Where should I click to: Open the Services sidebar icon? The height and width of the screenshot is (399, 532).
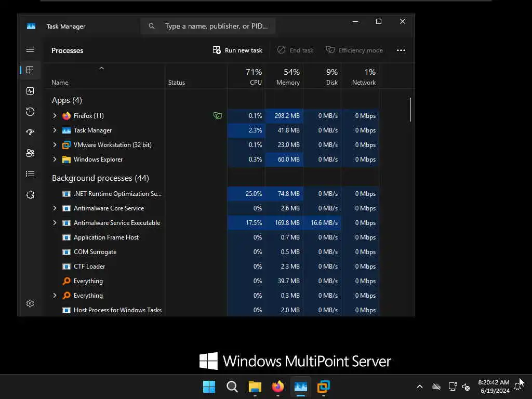[x=30, y=195]
